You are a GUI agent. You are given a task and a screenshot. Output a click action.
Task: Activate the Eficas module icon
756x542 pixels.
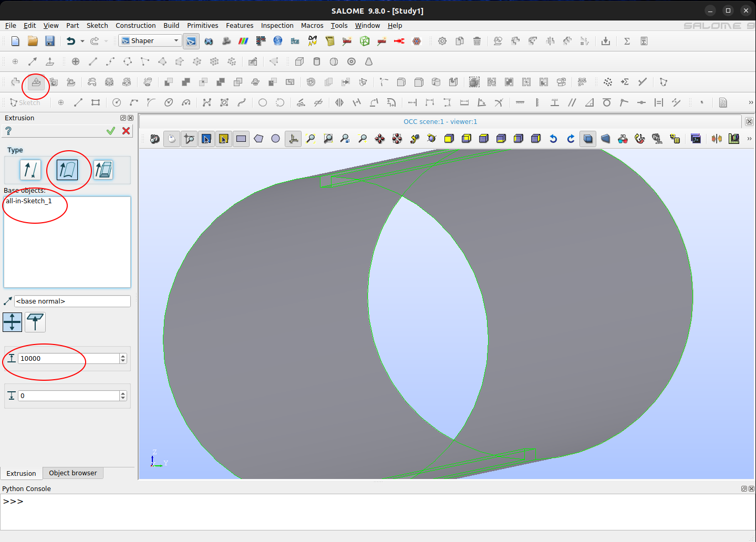tap(295, 41)
